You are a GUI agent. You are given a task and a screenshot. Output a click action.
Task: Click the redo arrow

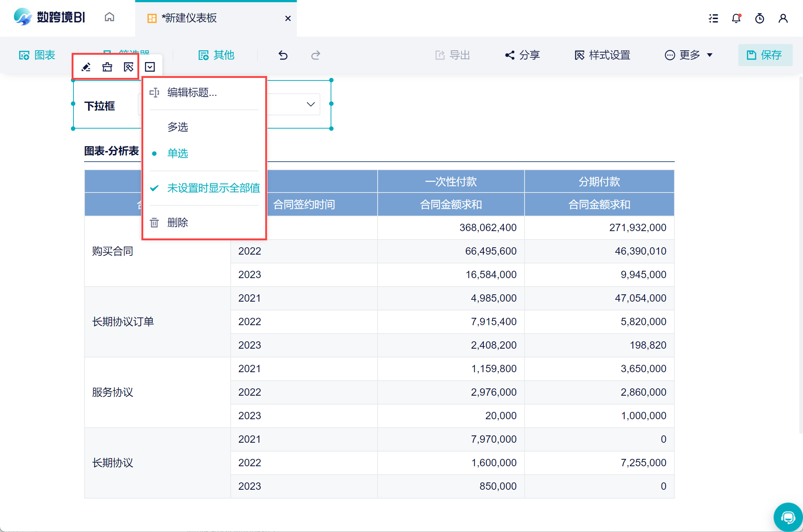(x=316, y=55)
